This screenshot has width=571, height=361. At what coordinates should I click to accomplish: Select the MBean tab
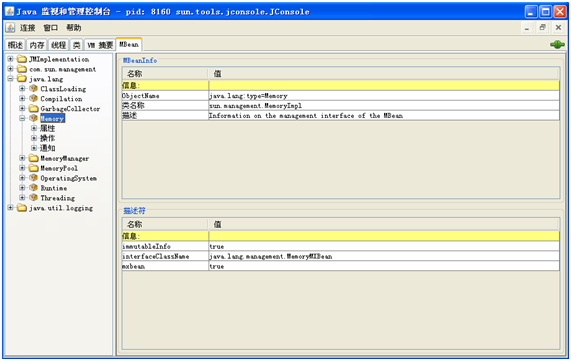click(129, 44)
